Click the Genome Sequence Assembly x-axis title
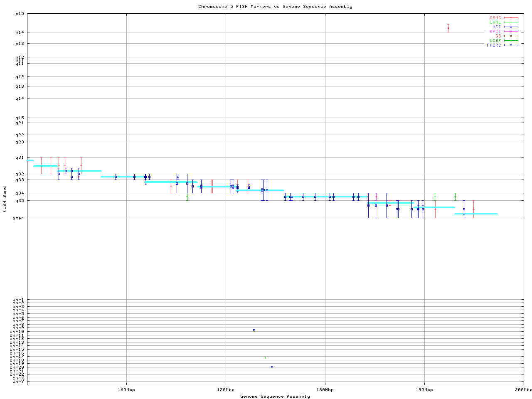The image size is (532, 399). (x=275, y=397)
